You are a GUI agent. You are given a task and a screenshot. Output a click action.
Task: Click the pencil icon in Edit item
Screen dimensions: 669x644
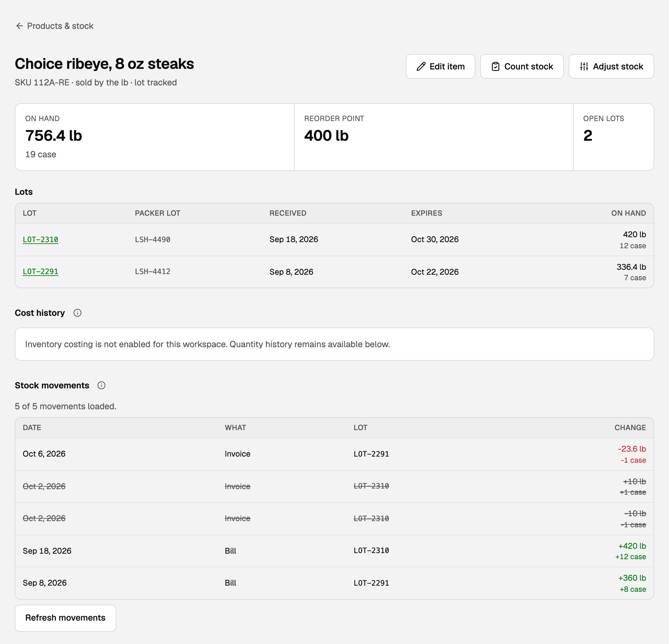[x=421, y=66]
